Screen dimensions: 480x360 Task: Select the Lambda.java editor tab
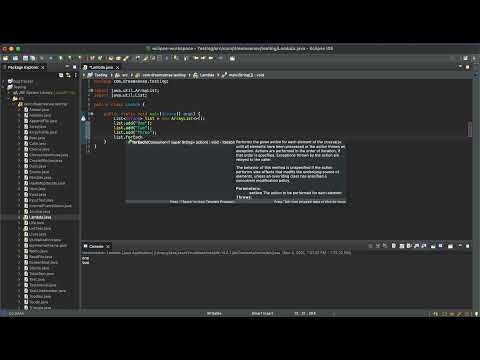coord(101,67)
